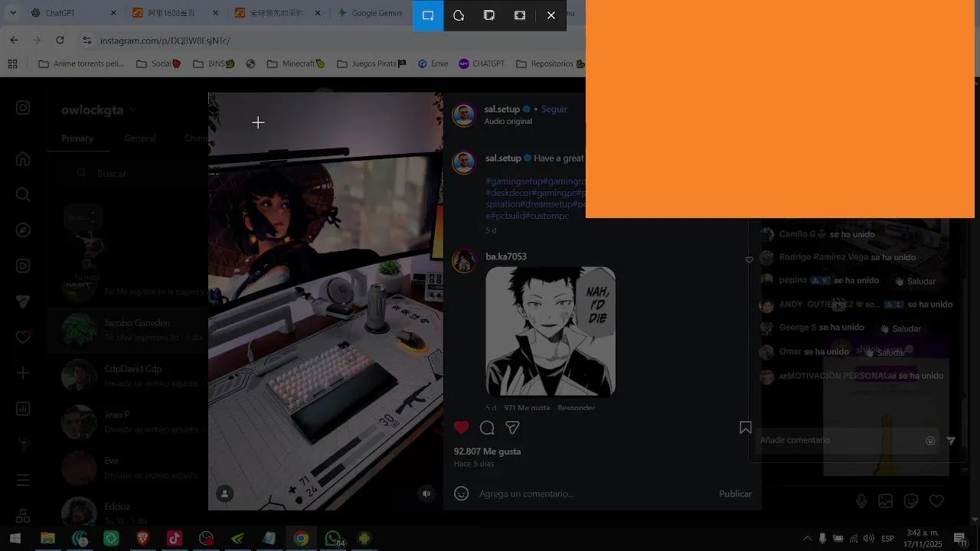Viewport: 980px width, 551px height.
Task: Select the fullscreen snip mode
Action: (520, 15)
